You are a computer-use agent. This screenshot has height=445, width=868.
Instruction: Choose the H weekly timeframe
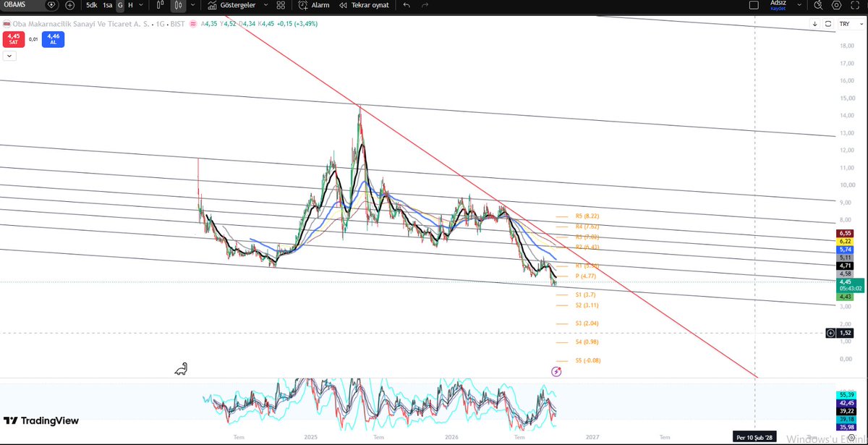tap(130, 5)
